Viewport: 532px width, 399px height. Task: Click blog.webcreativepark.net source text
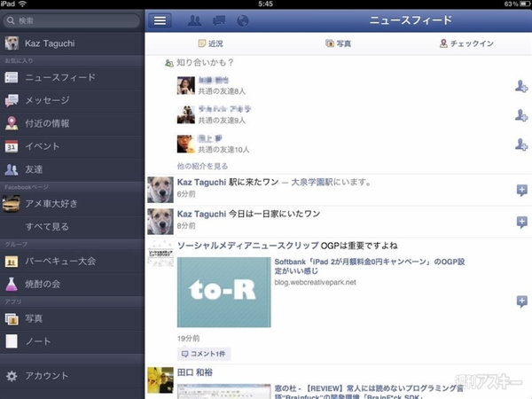coord(315,282)
